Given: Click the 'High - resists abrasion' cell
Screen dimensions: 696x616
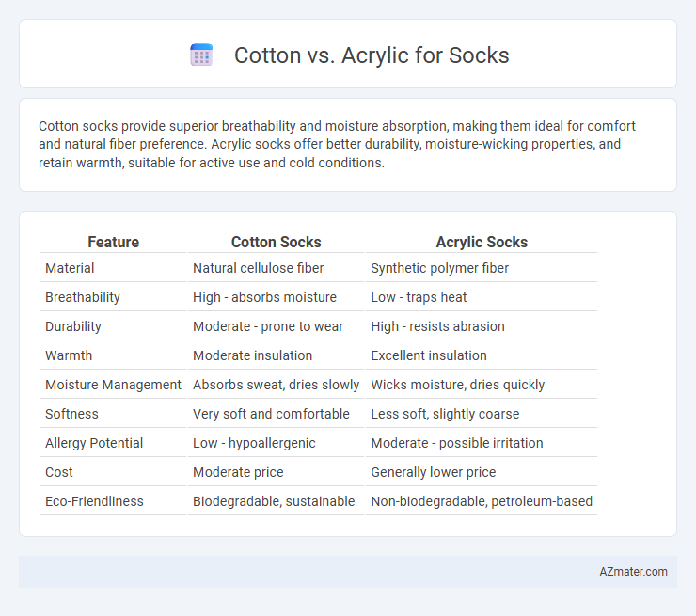Looking at the screenshot, I should (437, 326).
